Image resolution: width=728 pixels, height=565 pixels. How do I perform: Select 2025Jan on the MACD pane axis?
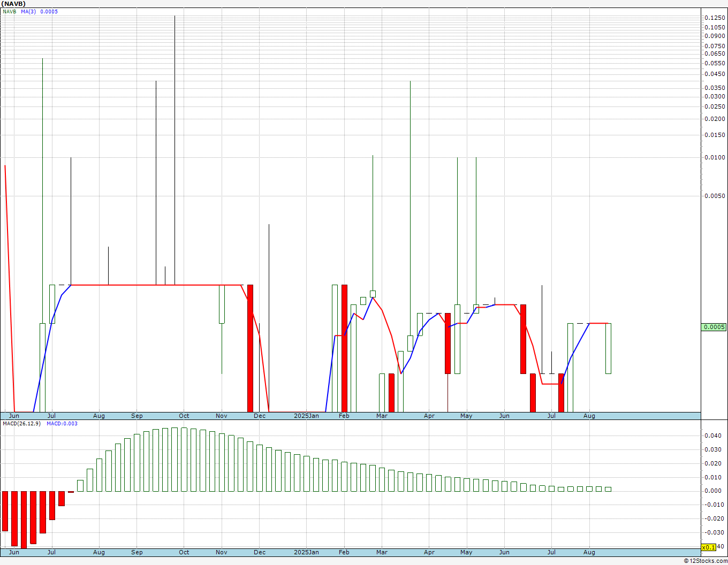306,552
